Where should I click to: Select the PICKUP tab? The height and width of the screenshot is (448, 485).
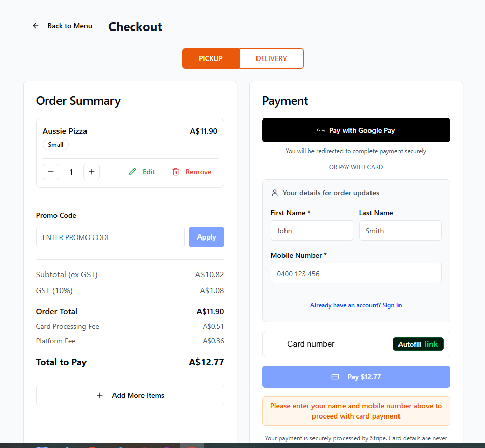pos(211,58)
